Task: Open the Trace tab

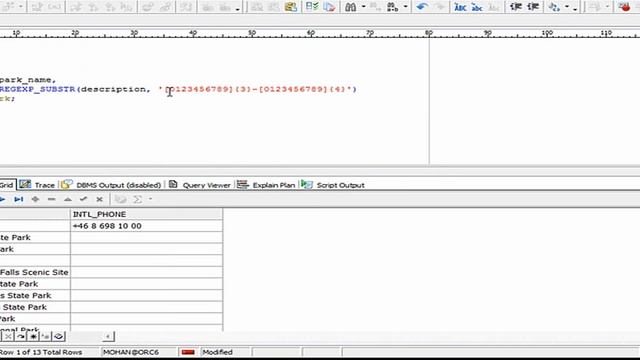Action: click(x=37, y=185)
